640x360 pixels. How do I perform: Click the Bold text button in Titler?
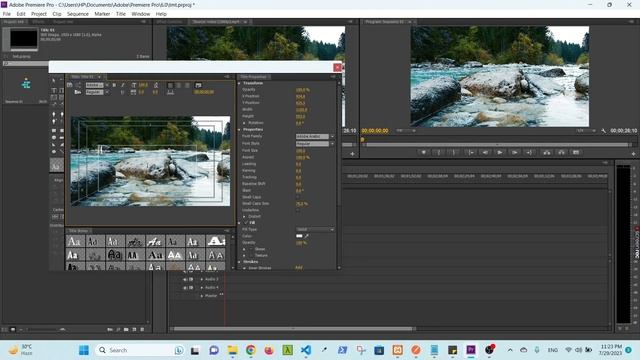tap(114, 85)
